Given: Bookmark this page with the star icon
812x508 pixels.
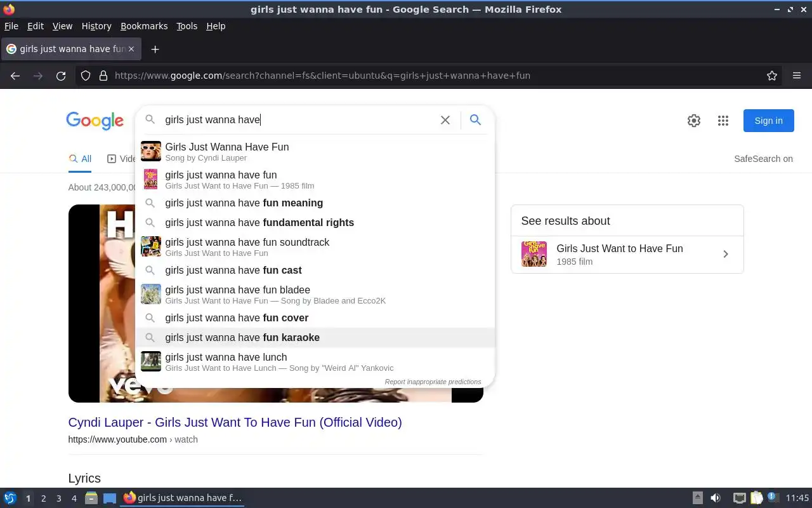Looking at the screenshot, I should pos(772,76).
